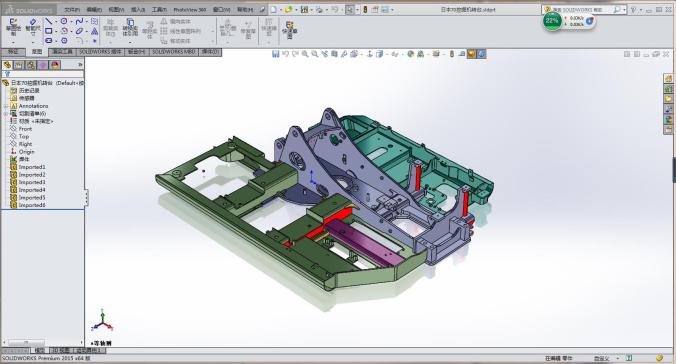
Task: Select Imported1 body in tree
Action: [31, 167]
